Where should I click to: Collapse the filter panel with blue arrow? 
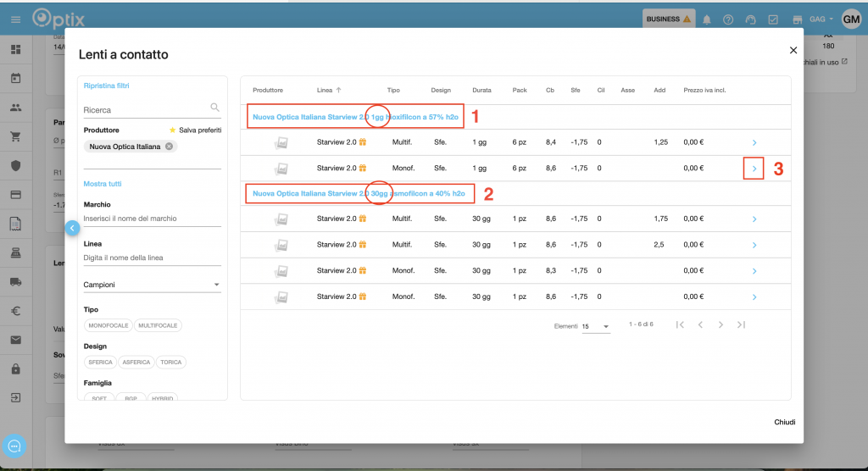coord(72,227)
